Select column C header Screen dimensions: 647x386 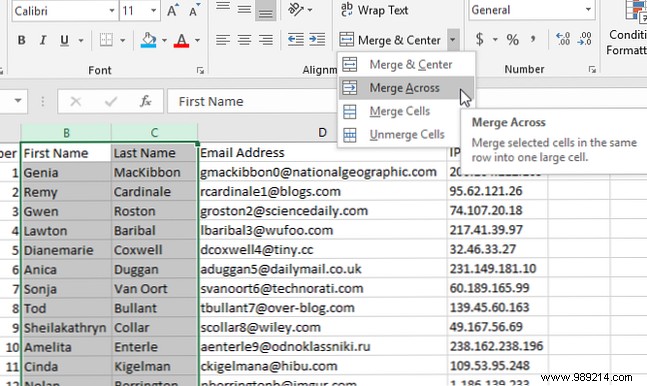tap(154, 133)
